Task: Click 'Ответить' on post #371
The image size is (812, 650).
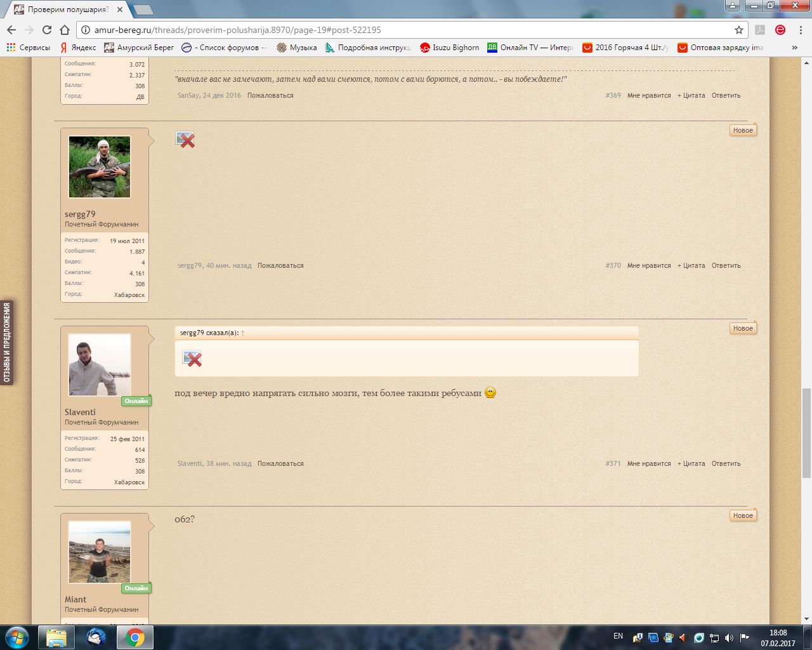Action: click(x=726, y=464)
